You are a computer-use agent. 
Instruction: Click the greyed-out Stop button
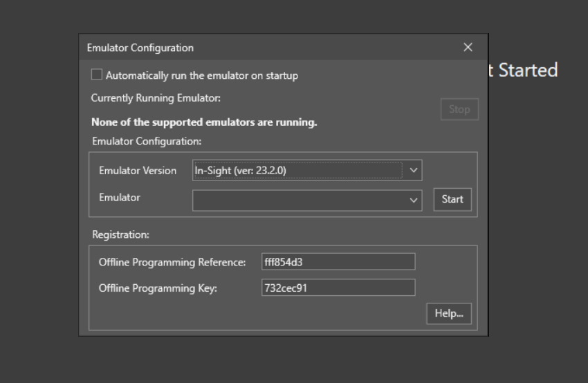click(x=459, y=109)
